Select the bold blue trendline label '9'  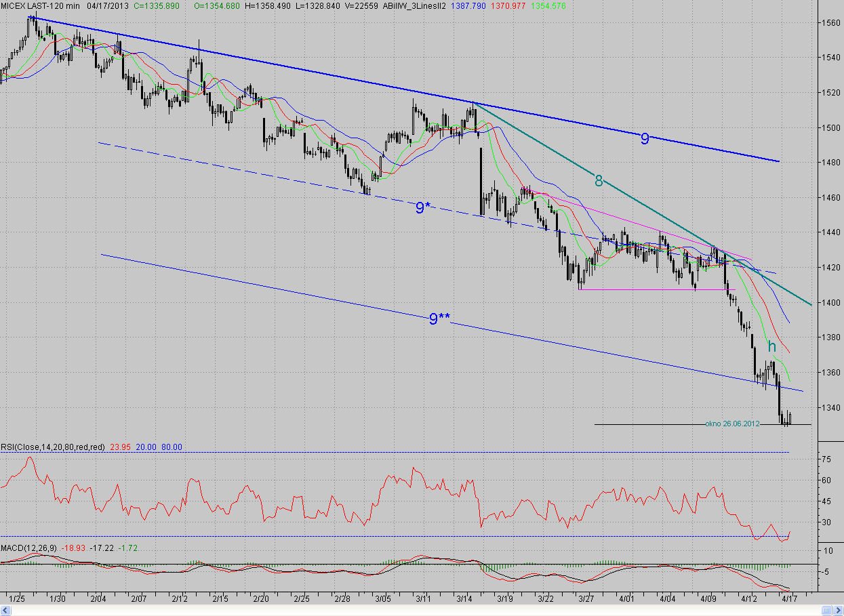645,139
